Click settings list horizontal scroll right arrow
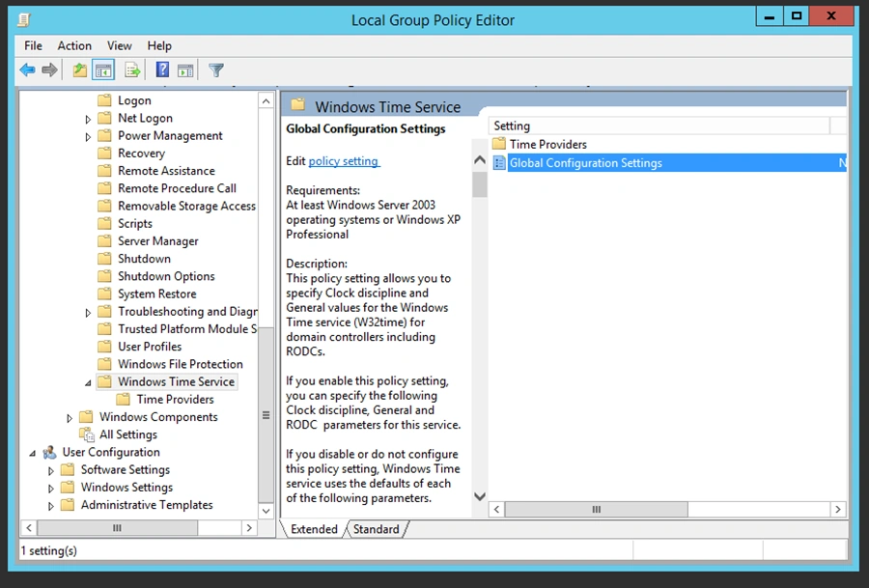Screen dimensions: 869x588 click(838, 509)
